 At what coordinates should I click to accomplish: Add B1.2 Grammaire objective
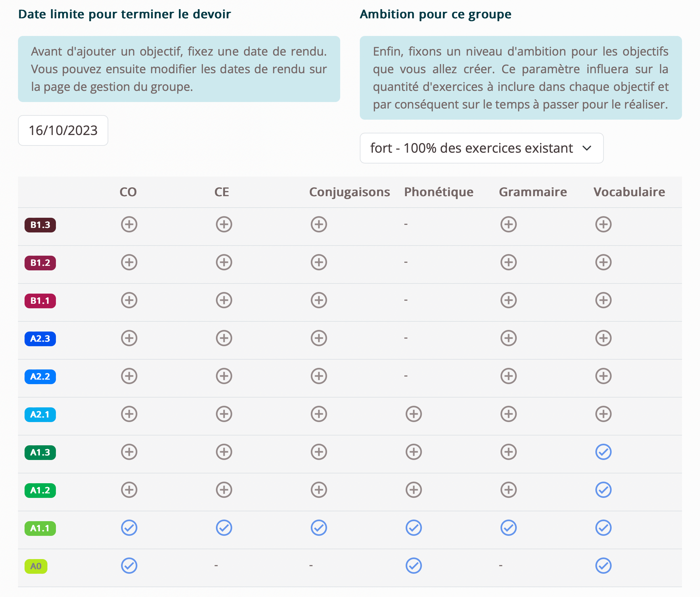tap(508, 262)
